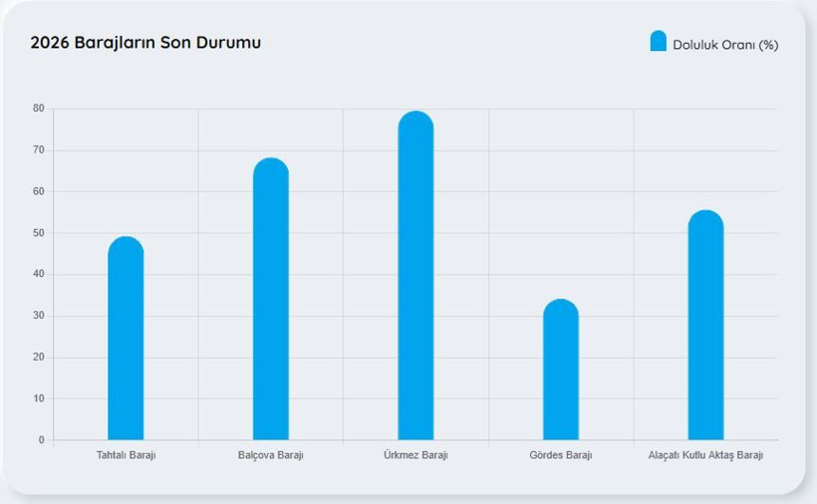Click the 80 y-axis value
The image size is (817, 504).
point(39,109)
